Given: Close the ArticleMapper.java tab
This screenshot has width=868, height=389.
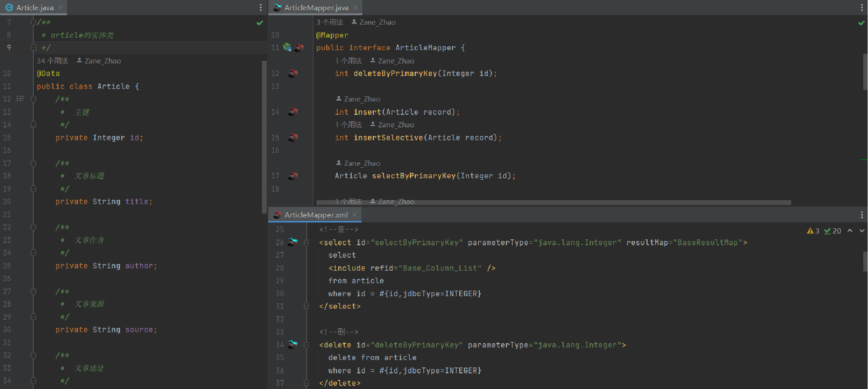Looking at the screenshot, I should point(355,7).
